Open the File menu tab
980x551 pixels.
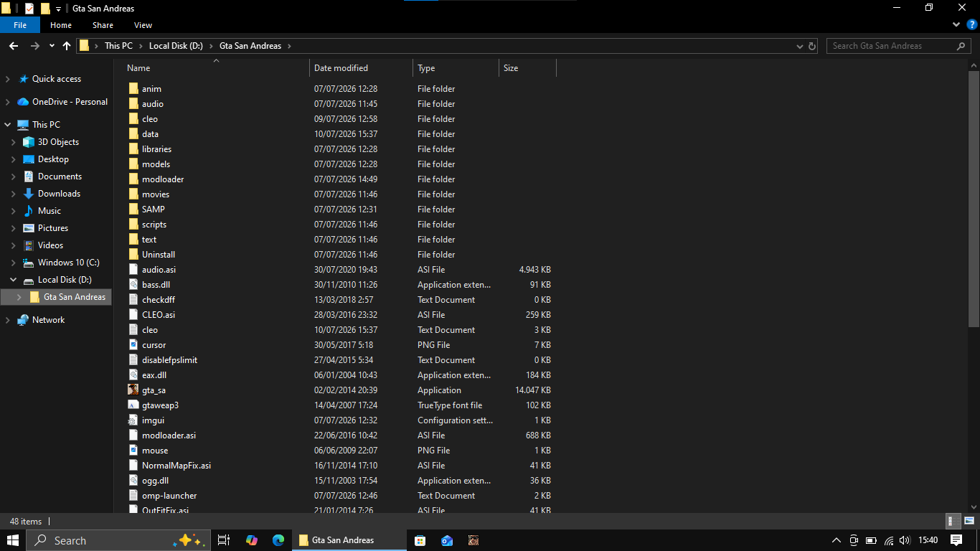click(x=20, y=25)
